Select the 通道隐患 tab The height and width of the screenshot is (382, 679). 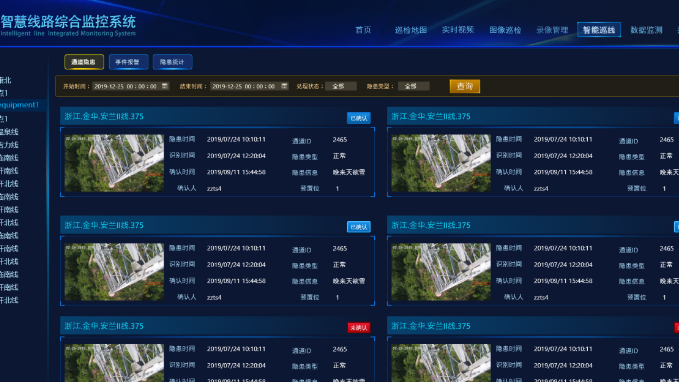coord(84,62)
